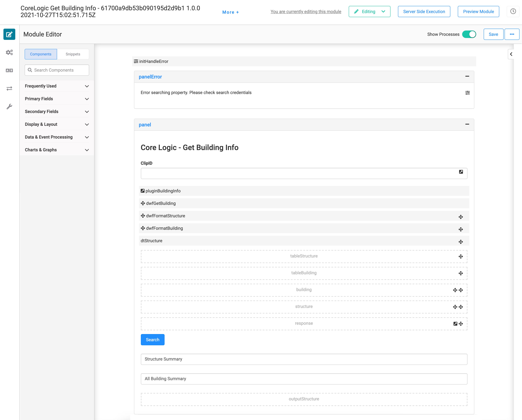Click the right-side icon of dwfFormatStructure

coord(461,217)
